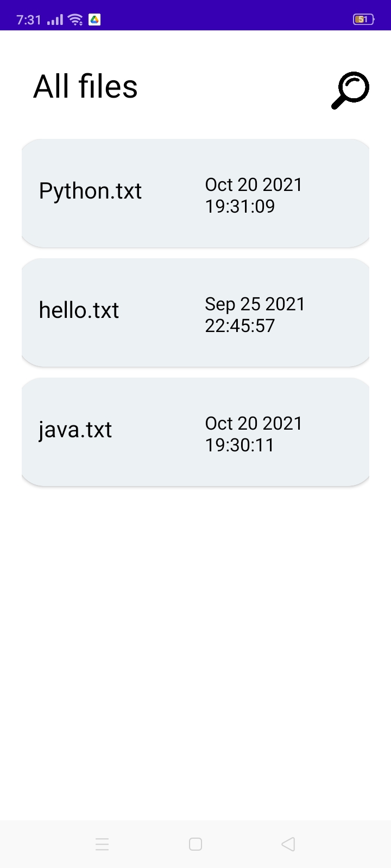Open the search icon
The image size is (391, 868).
coord(350,90)
